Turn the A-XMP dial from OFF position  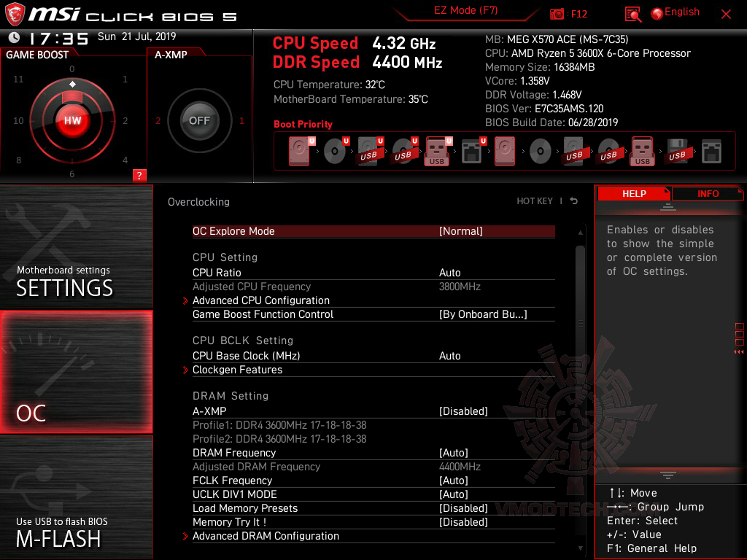point(198,121)
